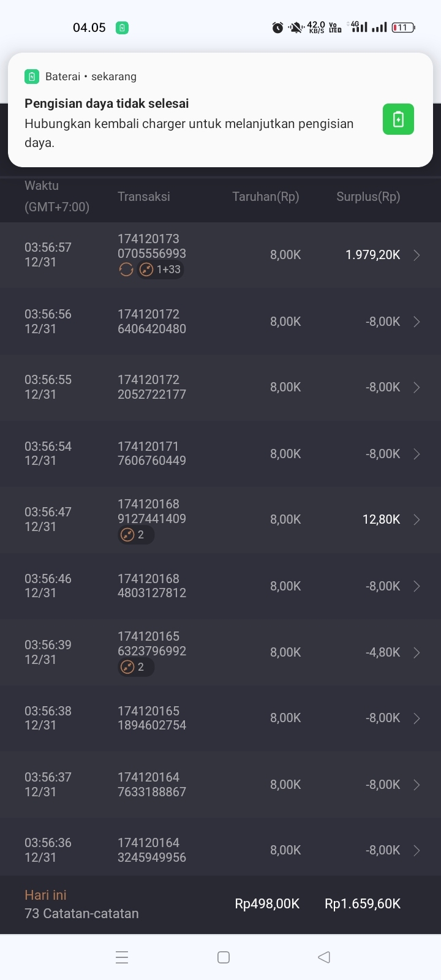Expand details for the 1.979,20K surplus row
Image resolution: width=441 pixels, height=980 pixels.
(x=417, y=255)
